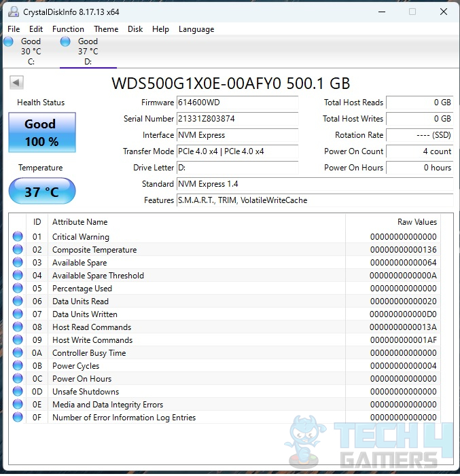The width and height of the screenshot is (460, 476).
Task: Click the Serial Number field
Action: (237, 119)
